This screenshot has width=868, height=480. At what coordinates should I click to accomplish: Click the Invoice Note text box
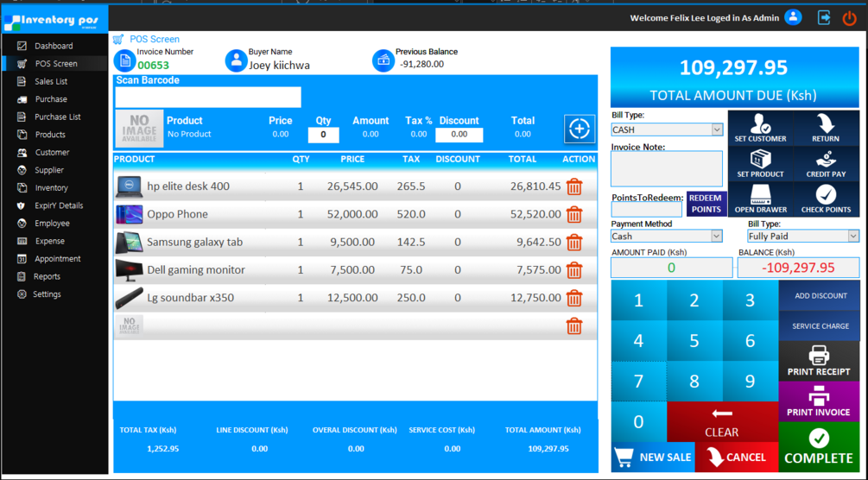click(x=667, y=169)
